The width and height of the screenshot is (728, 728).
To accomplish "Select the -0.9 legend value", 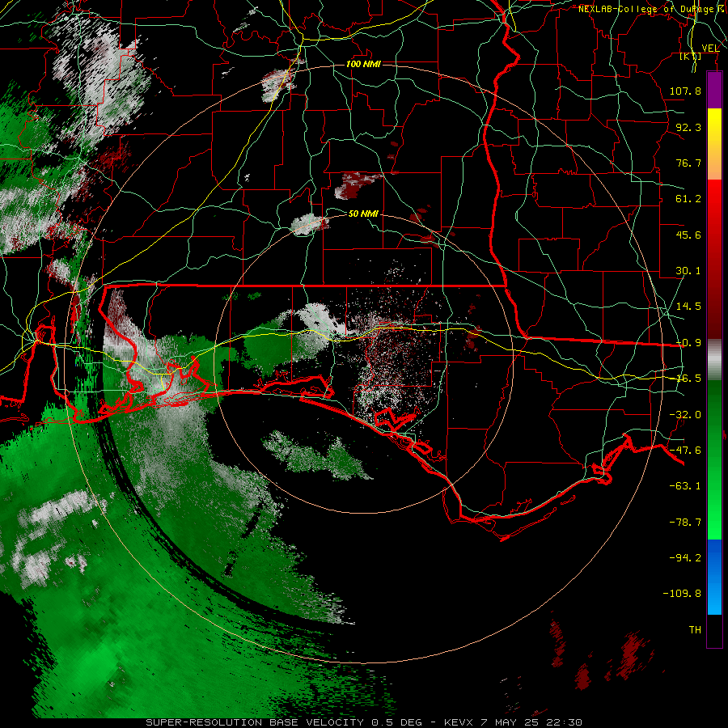I will [x=688, y=343].
